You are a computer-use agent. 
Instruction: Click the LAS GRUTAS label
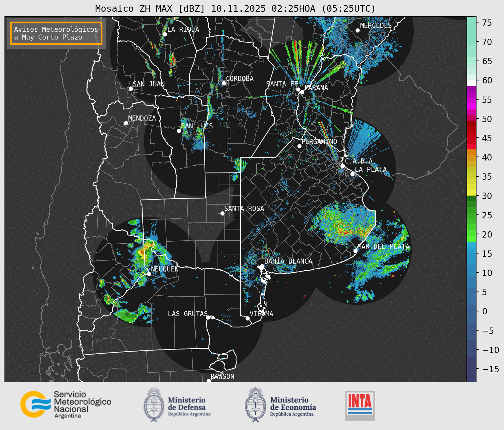pyautogui.click(x=188, y=314)
